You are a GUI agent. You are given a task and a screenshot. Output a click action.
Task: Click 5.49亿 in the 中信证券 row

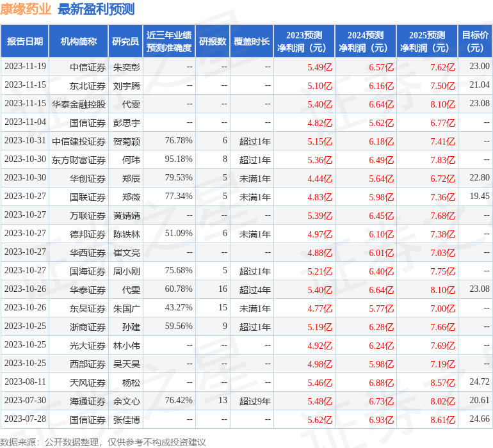tap(319, 67)
